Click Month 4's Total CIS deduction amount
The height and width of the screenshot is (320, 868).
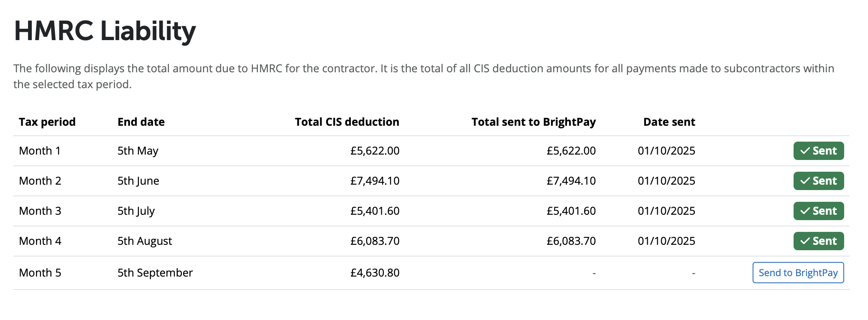coord(375,241)
